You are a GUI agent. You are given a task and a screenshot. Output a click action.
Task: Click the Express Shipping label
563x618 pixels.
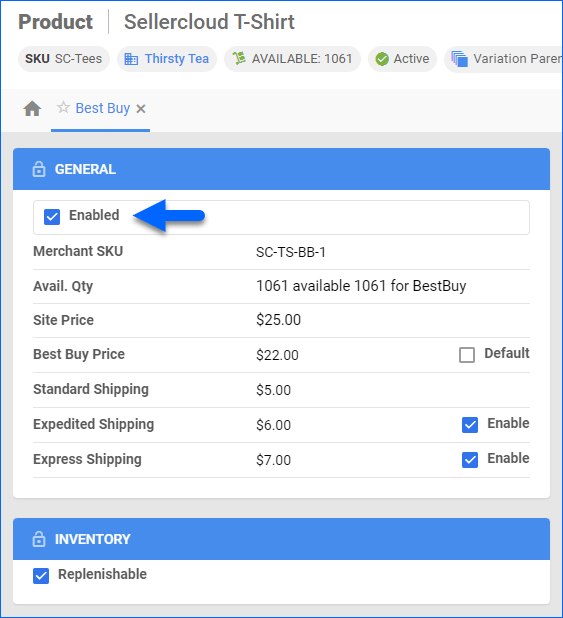pos(87,460)
